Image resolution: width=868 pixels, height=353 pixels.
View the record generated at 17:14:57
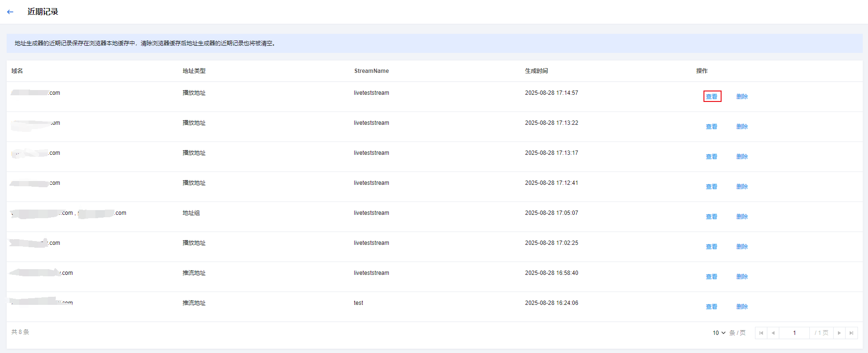point(712,97)
